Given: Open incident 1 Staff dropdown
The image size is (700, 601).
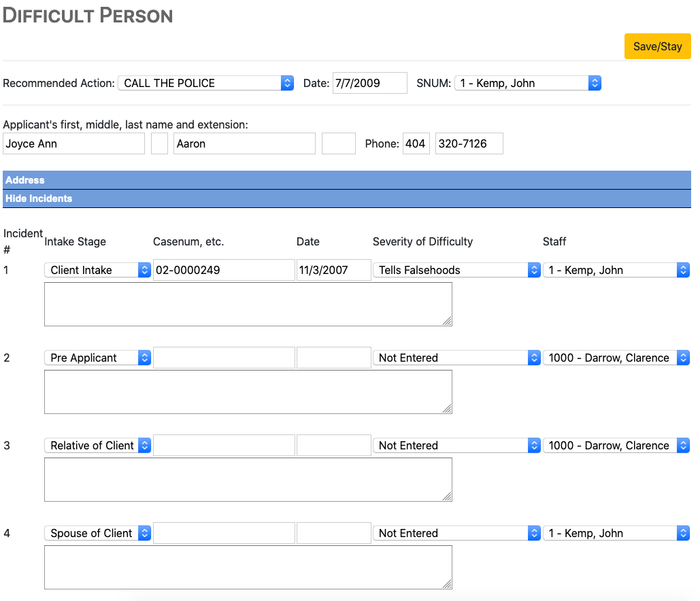Looking at the screenshot, I should pyautogui.click(x=616, y=270).
